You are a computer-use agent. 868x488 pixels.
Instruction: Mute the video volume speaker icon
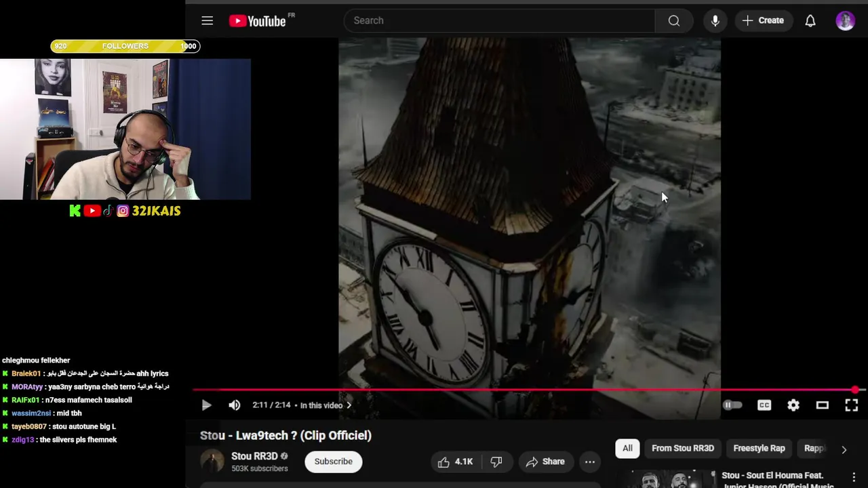coord(235,405)
